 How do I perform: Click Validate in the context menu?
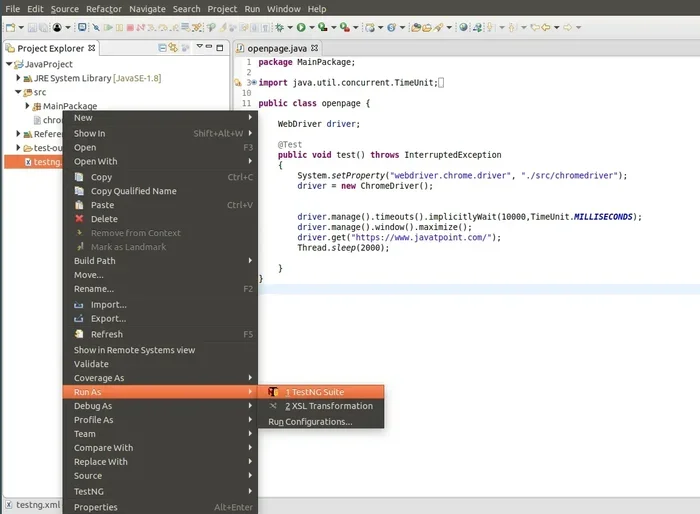[160, 364]
